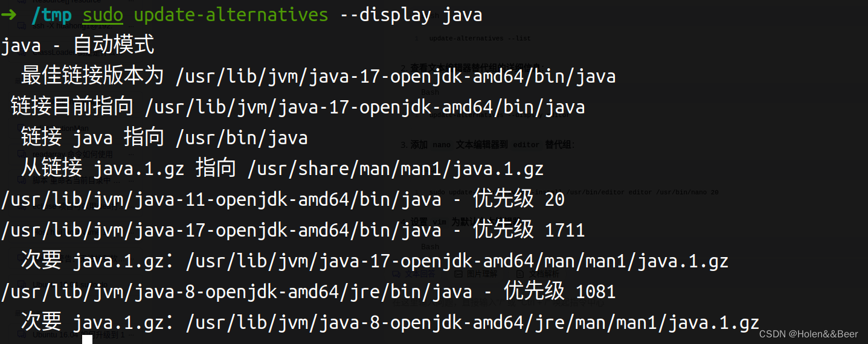Click the /usr/share/man/man1/java.1.gz path
Image resolution: width=868 pixels, height=344 pixels.
click(x=395, y=169)
